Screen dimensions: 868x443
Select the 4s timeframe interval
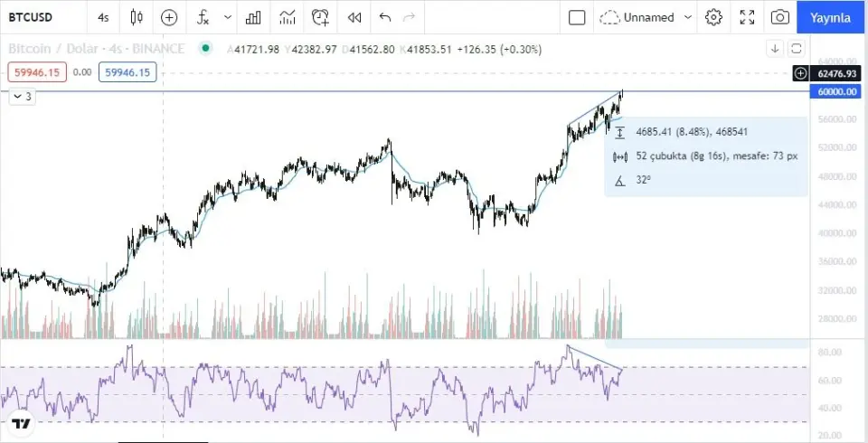click(x=103, y=17)
